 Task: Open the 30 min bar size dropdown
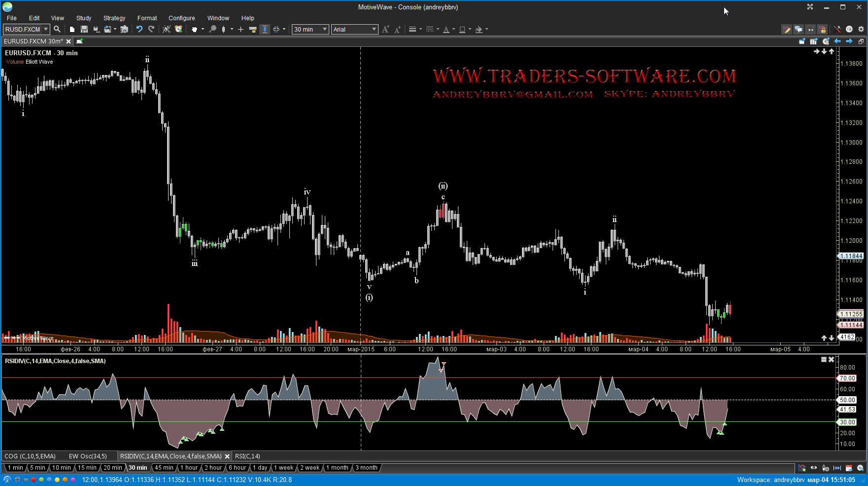(x=310, y=29)
